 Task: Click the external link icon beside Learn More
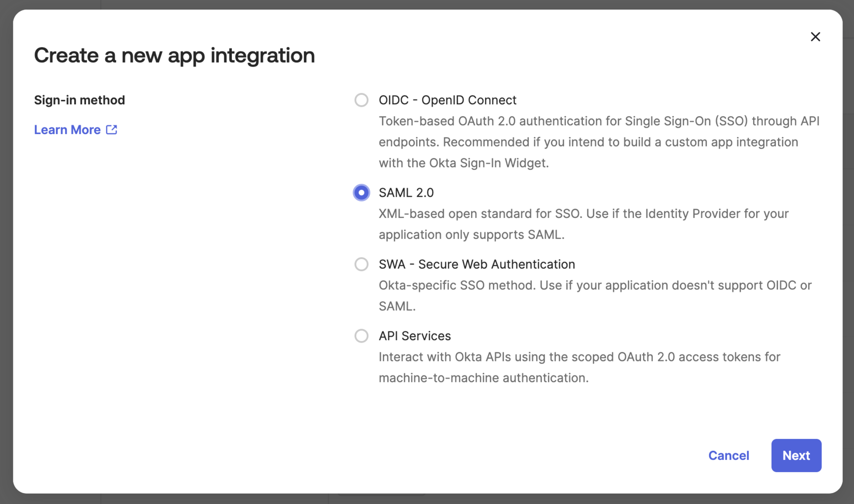(112, 130)
